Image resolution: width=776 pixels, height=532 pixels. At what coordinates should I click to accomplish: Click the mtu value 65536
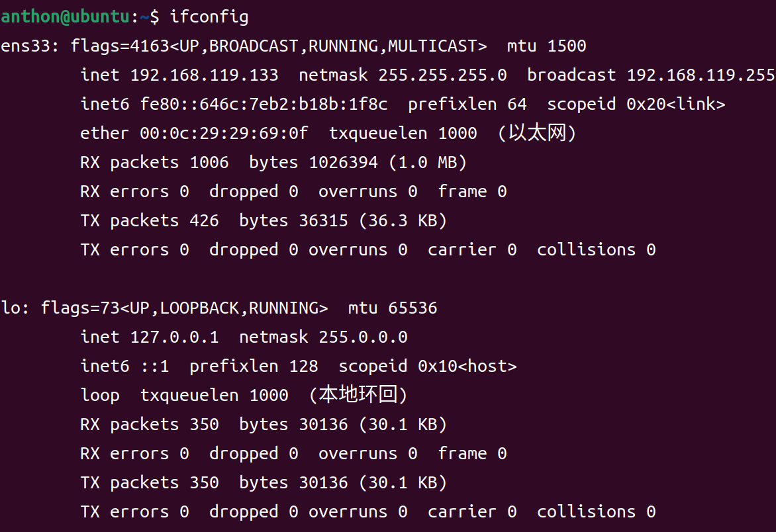tap(412, 308)
